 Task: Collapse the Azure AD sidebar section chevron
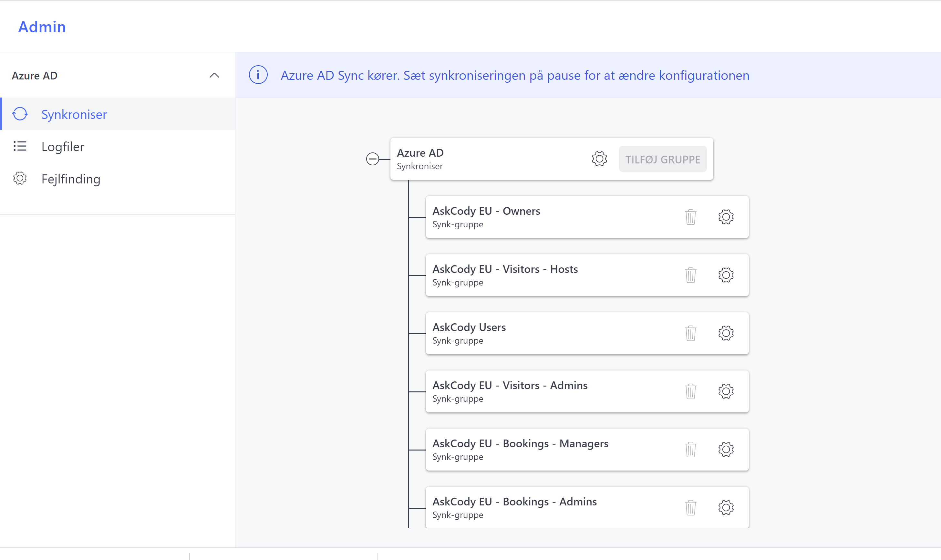214,76
